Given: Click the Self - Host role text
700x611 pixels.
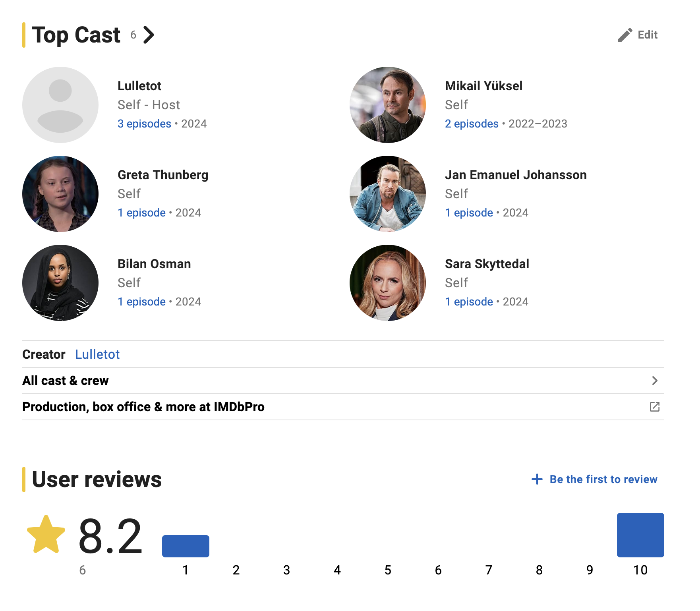Looking at the screenshot, I should tap(149, 105).
